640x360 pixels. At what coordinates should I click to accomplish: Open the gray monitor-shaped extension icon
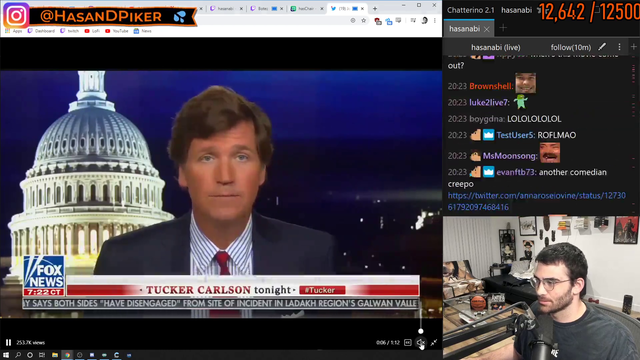pyautogui.click(x=399, y=20)
